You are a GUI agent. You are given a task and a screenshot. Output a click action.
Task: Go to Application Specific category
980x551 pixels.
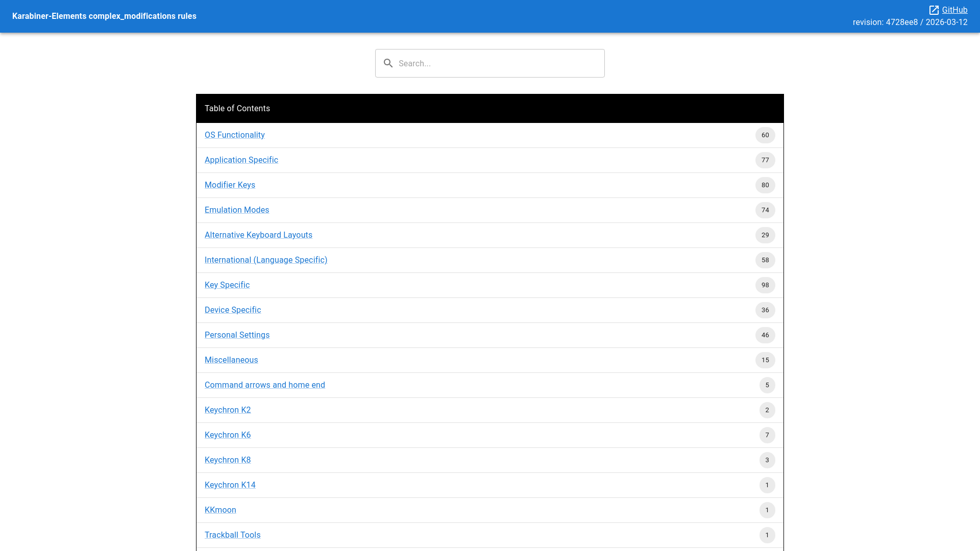tap(241, 160)
